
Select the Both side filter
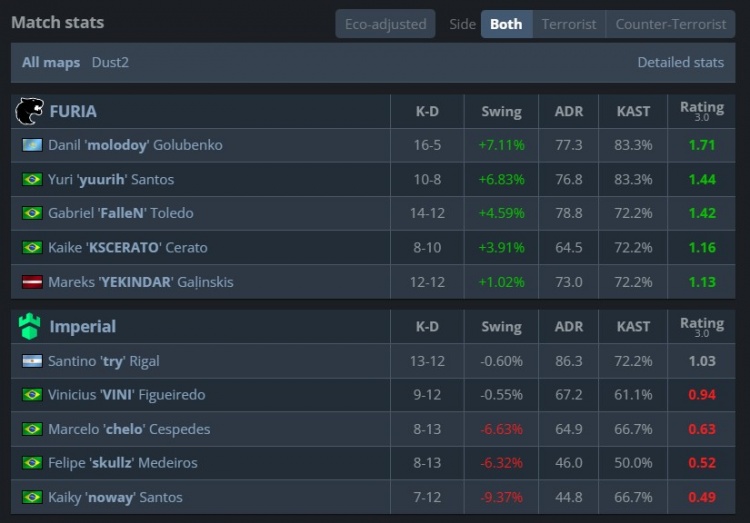coord(506,24)
